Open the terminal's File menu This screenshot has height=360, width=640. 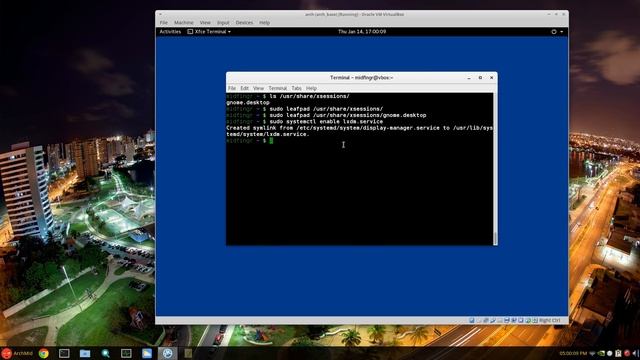[x=232, y=88]
